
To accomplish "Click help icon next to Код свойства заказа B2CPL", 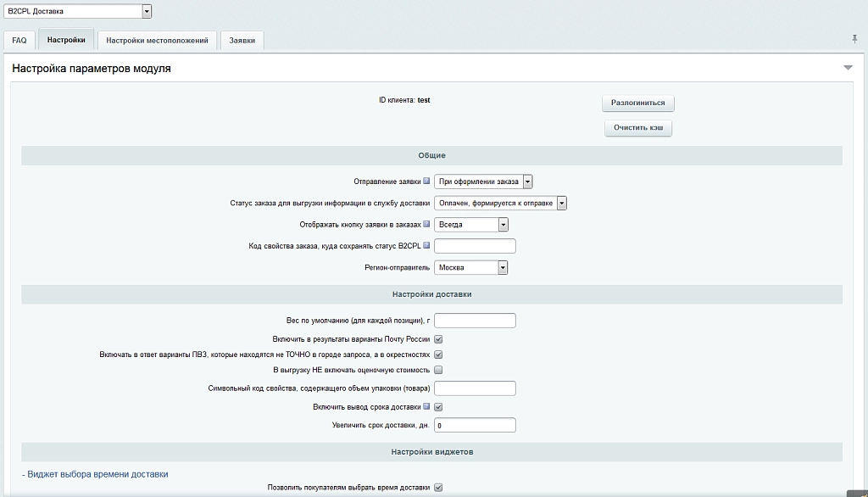I will (426, 245).
